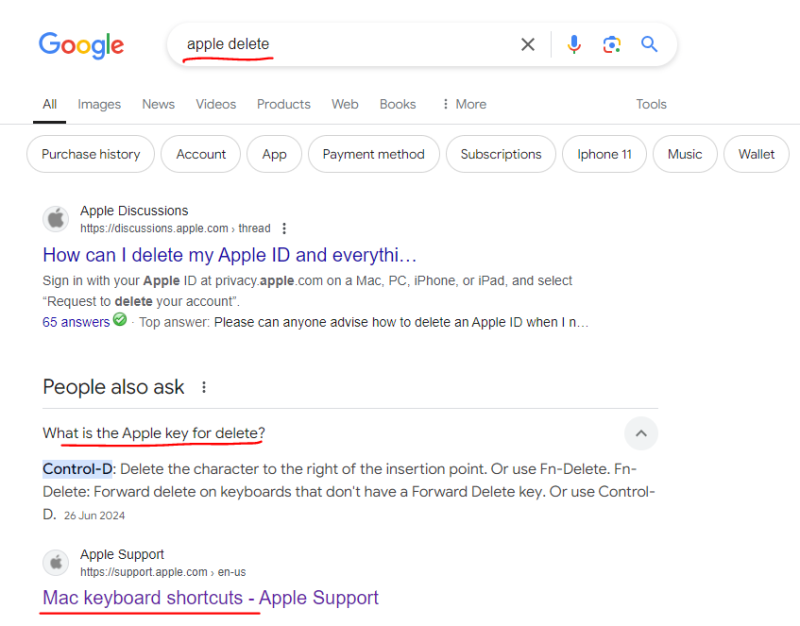Select the Subscriptions filter chip
The height and width of the screenshot is (626, 800).
[501, 154]
